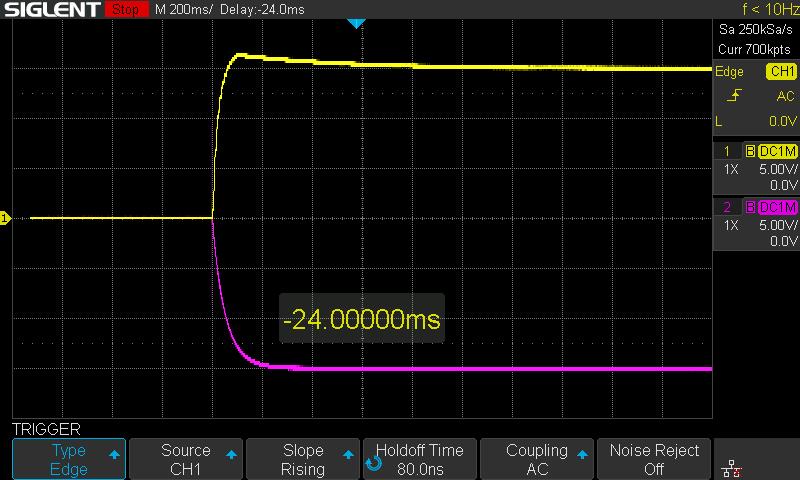Click the frequency counter f < 10Hz

pyautogui.click(x=770, y=9)
